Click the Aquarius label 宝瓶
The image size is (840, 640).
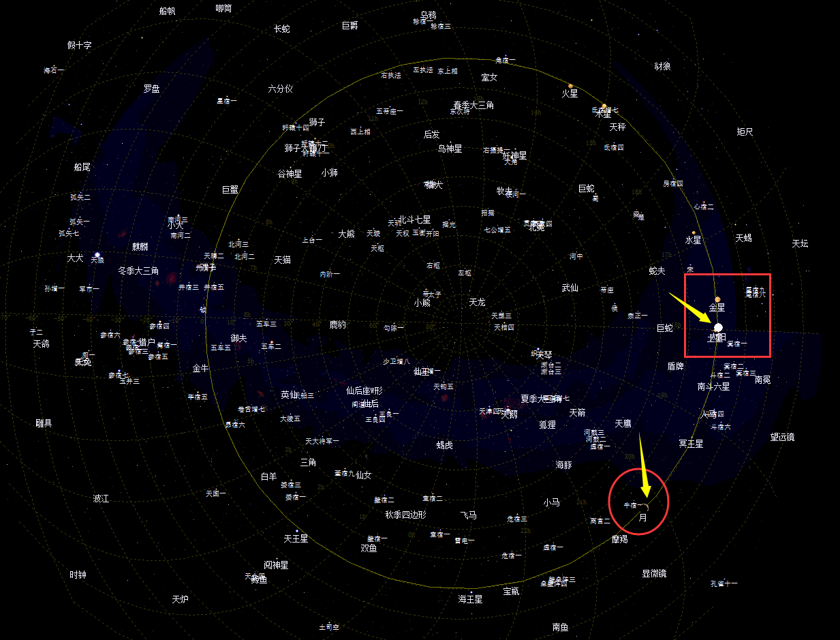click(x=511, y=592)
